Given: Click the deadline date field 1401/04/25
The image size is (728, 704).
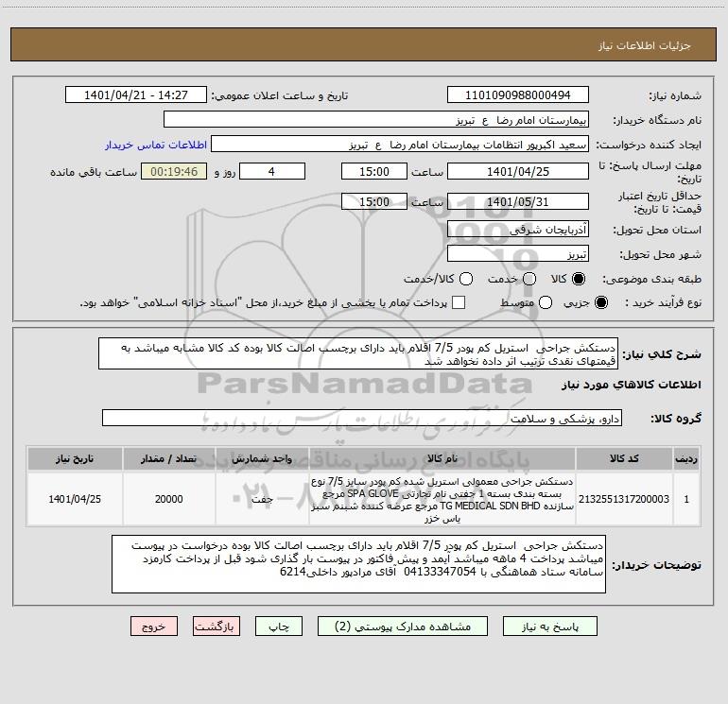Looking at the screenshot, I should [x=518, y=171].
